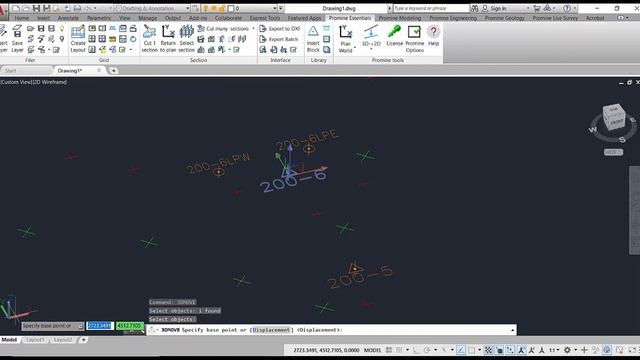
Task: Toggle polar tracking in status bar
Action: (427, 350)
